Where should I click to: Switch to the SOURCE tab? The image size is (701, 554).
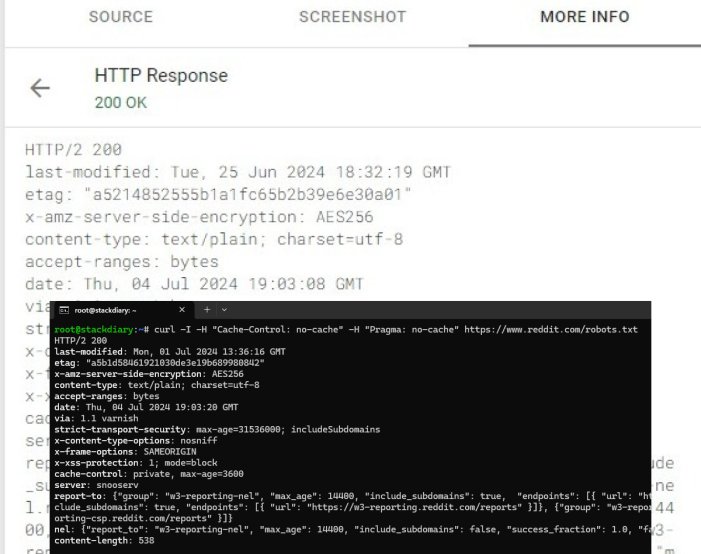click(x=121, y=17)
